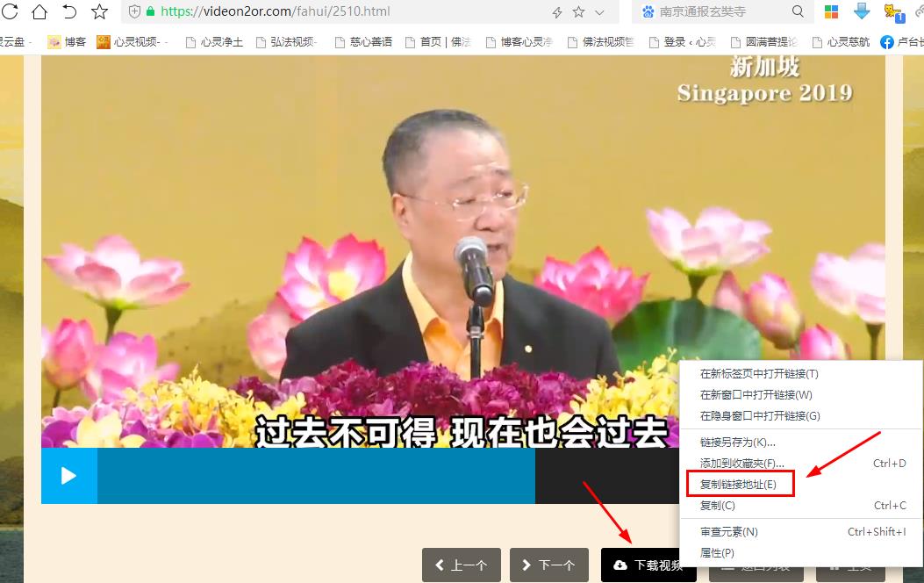Open the 首页 | 佛法 bookmark

point(438,42)
